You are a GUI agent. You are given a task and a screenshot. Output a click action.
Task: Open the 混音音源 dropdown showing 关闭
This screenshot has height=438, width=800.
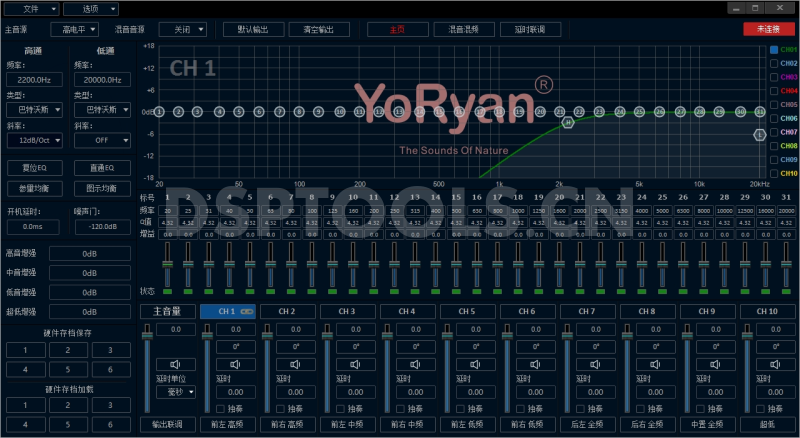click(x=183, y=30)
